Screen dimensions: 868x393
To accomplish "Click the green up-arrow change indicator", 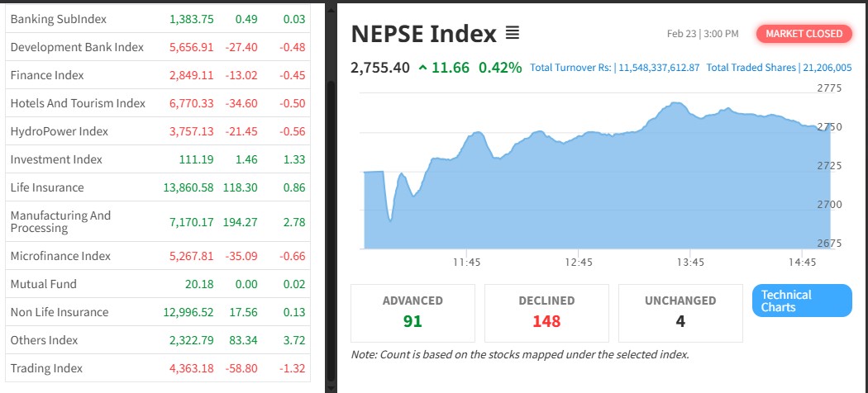I will [423, 68].
